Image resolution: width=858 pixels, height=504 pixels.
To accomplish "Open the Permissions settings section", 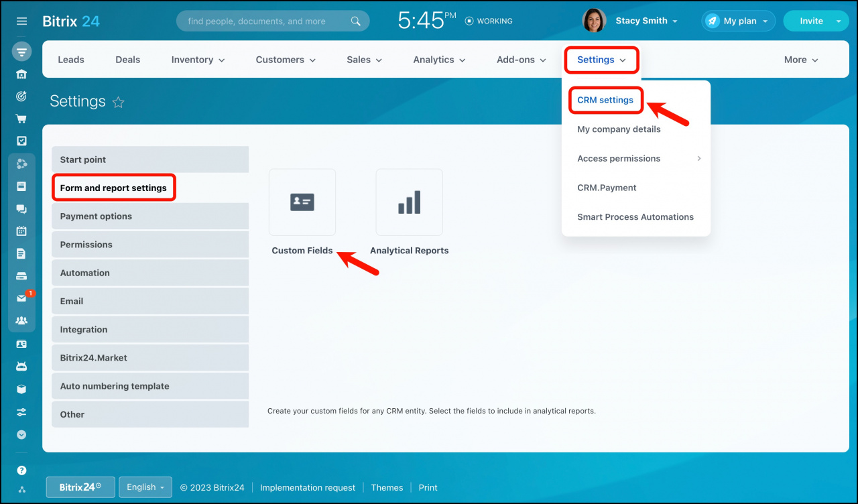I will coord(150,245).
